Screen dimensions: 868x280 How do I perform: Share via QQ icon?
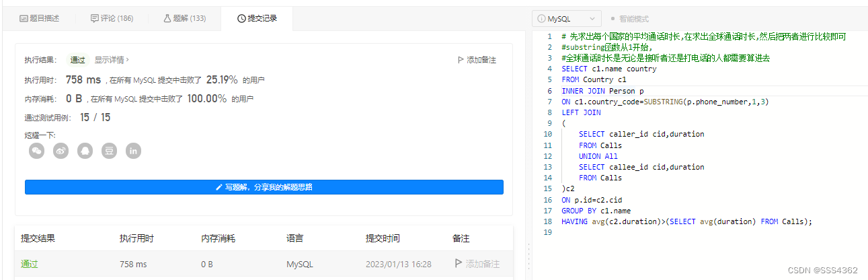tap(85, 151)
